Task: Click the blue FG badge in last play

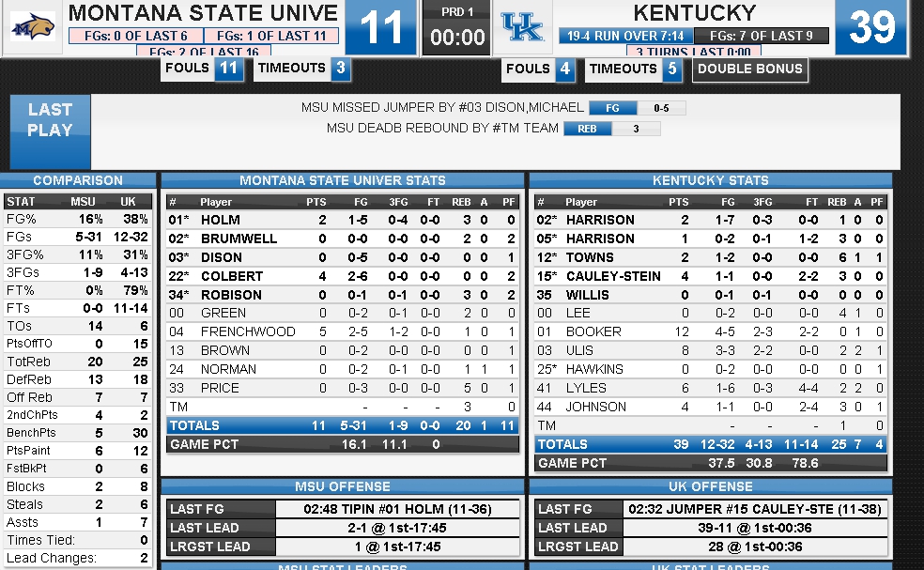Action: click(x=612, y=108)
